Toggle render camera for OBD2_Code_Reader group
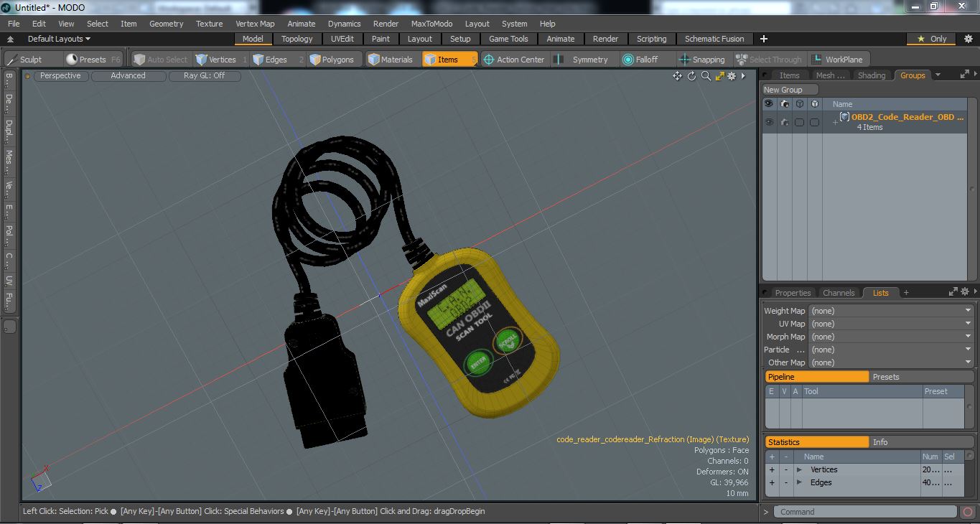This screenshot has height=524, width=980. [784, 122]
